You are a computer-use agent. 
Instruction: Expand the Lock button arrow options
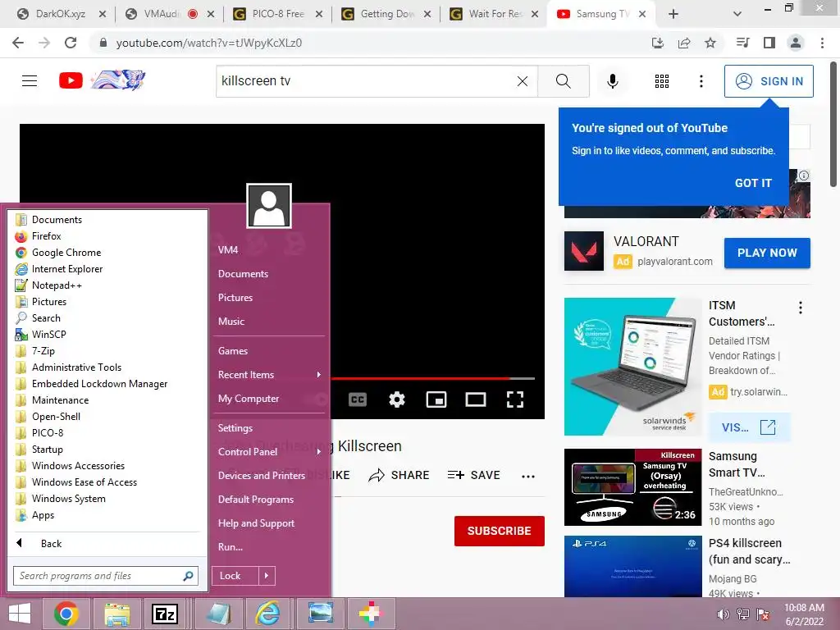coord(267,576)
